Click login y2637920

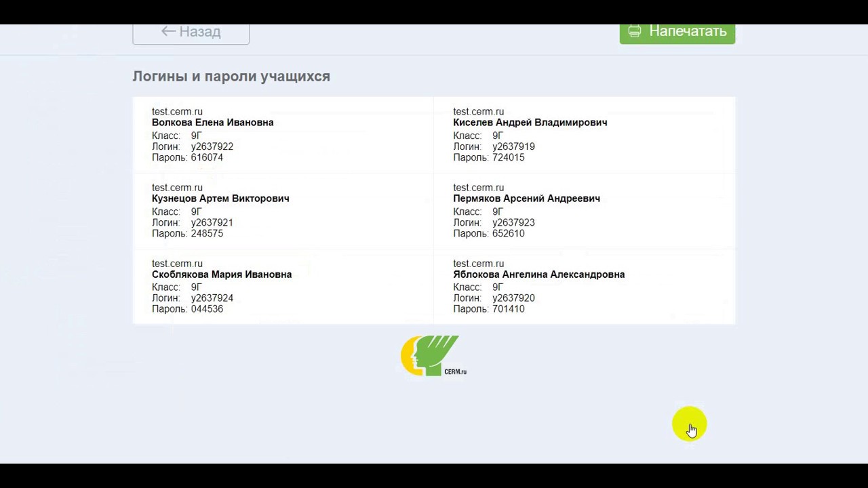pos(513,298)
